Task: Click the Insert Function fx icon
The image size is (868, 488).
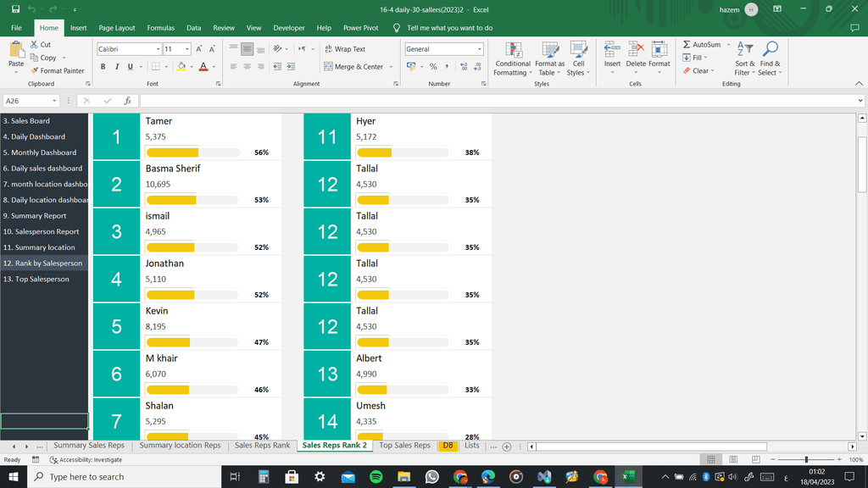Action: (x=127, y=101)
